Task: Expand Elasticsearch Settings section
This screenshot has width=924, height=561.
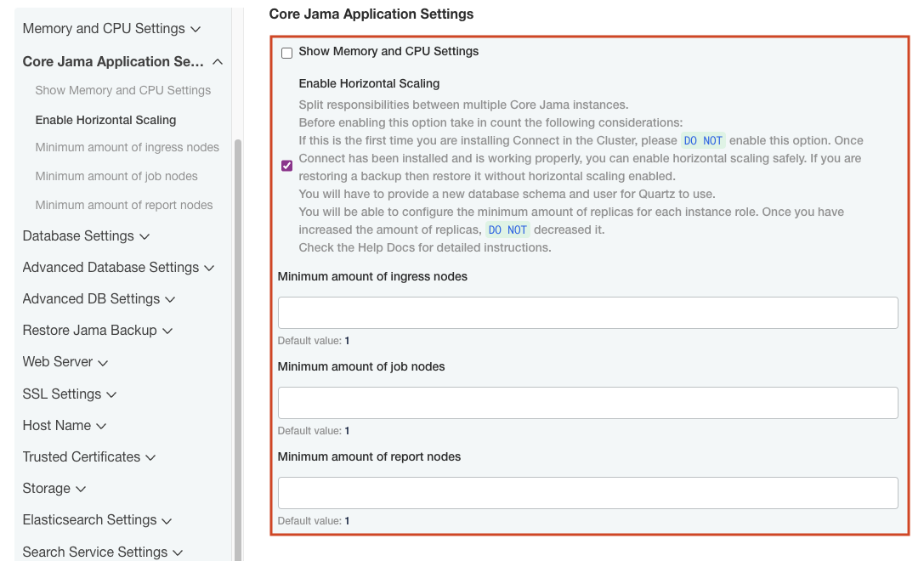Action: [x=97, y=519]
